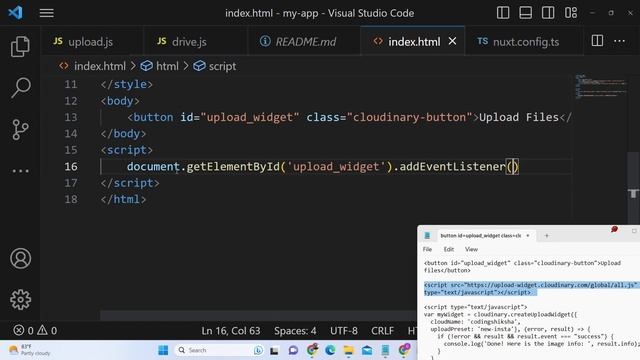Split the editor to the right

(597, 40)
